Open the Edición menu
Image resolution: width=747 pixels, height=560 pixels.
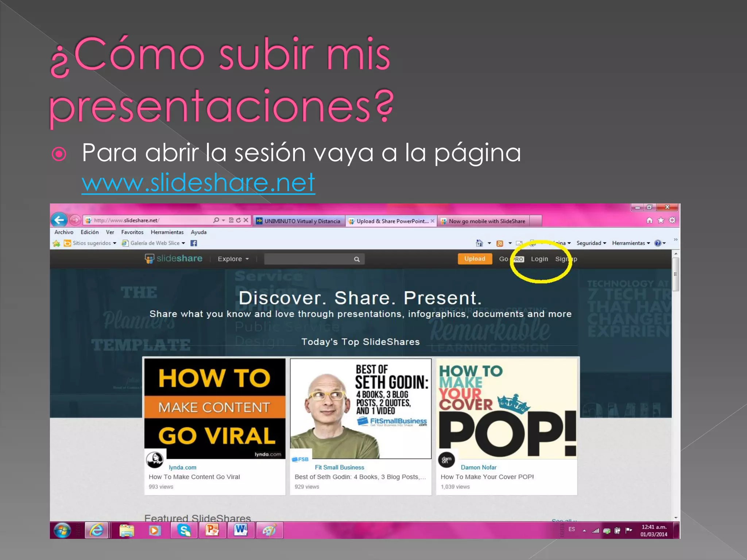[x=90, y=232]
